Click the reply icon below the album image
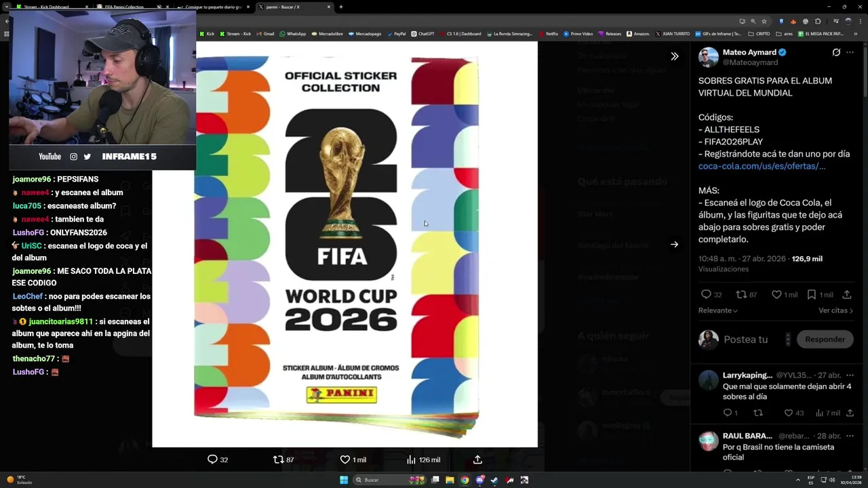 click(212, 460)
